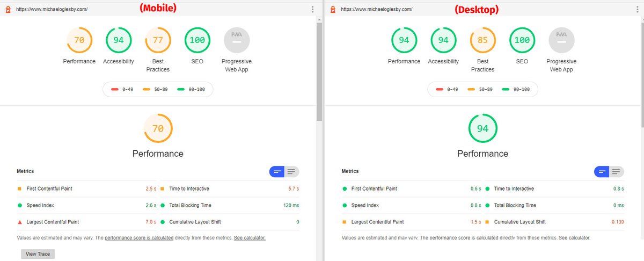Click the Lighthouse logo icon in Mobile report

click(x=8, y=9)
